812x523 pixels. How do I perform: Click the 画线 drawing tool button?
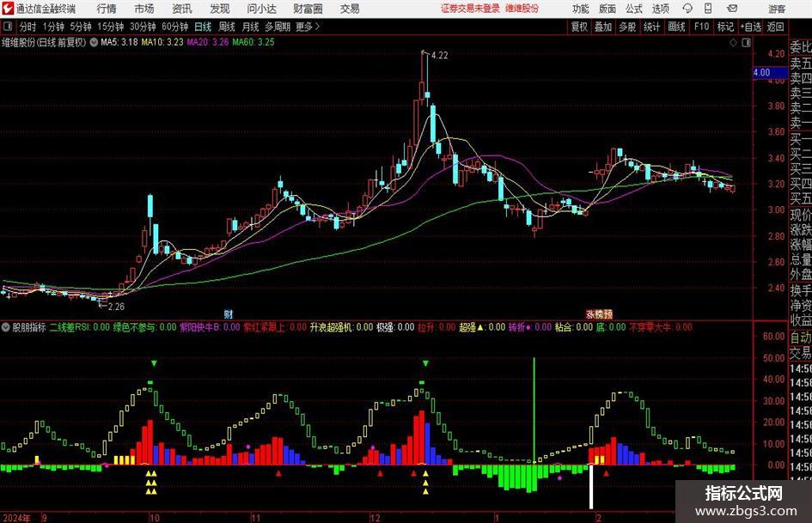pos(676,27)
